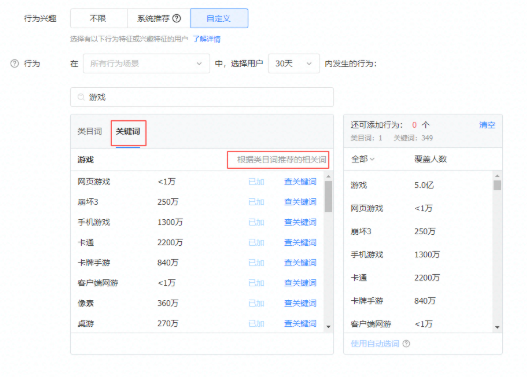Expand the 全部 filter dropdown
This screenshot has height=377, width=527.
pyautogui.click(x=363, y=159)
